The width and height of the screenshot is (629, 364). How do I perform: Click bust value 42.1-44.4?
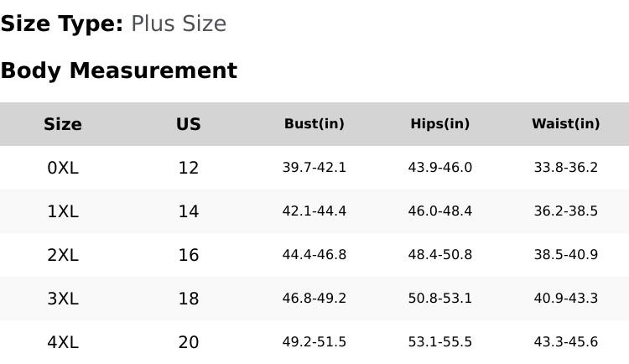tap(314, 211)
